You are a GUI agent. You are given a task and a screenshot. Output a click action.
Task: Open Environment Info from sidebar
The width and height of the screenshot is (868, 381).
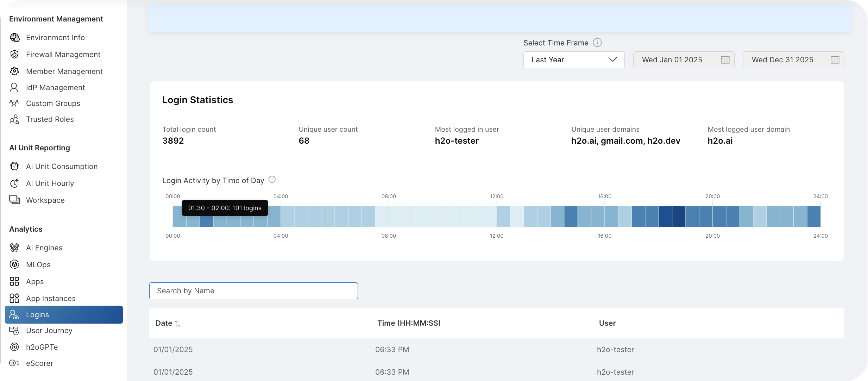[55, 37]
